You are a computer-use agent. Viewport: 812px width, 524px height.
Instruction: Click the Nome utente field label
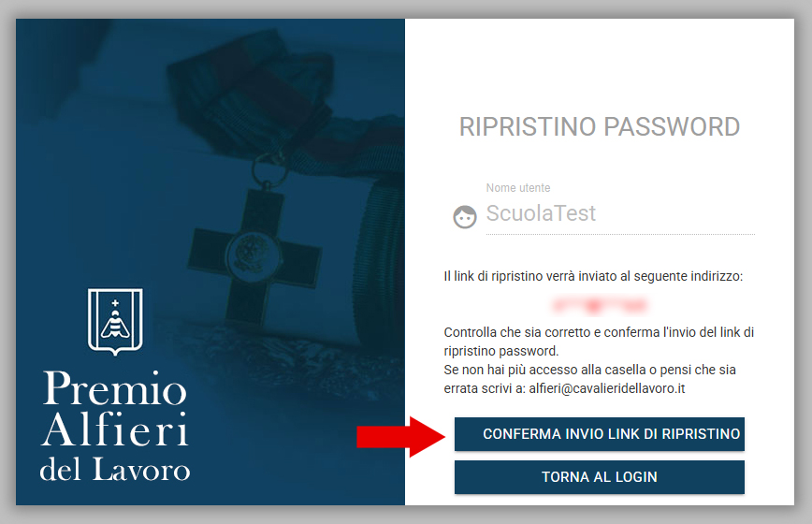(x=518, y=188)
